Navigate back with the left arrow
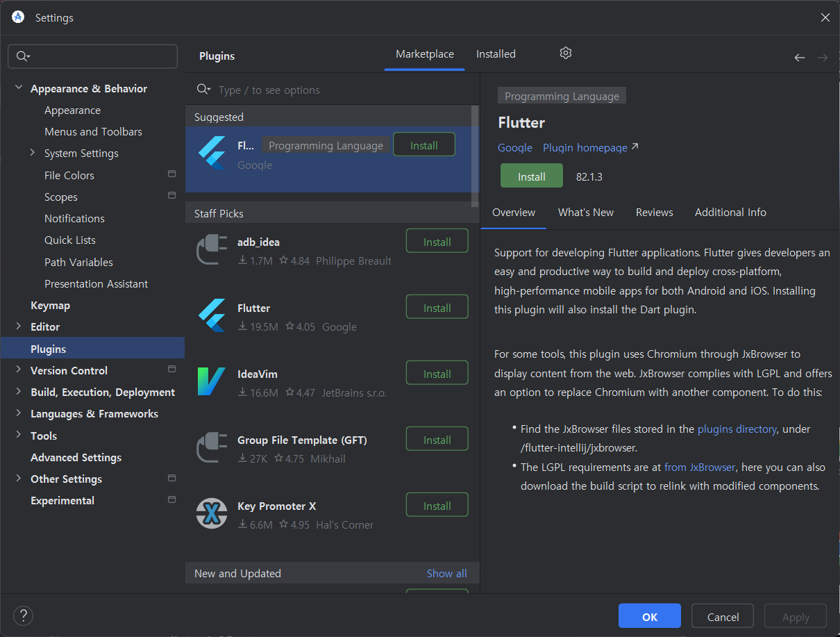This screenshot has height=637, width=840. tap(800, 58)
